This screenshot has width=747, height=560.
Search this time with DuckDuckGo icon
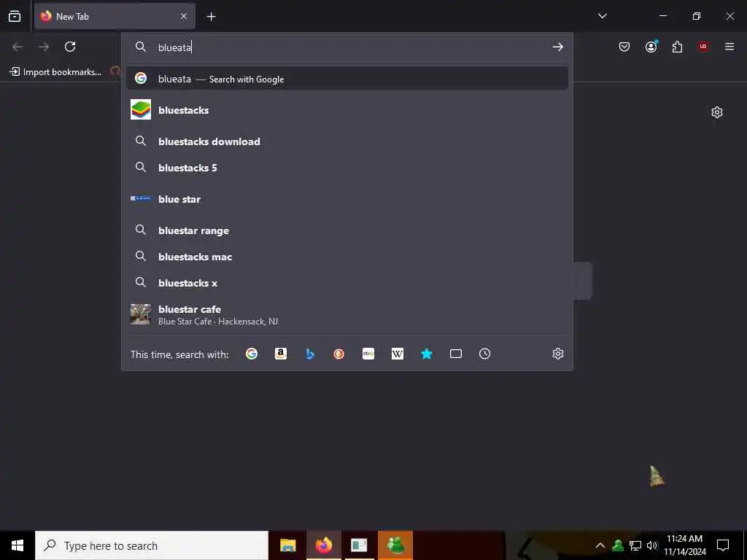338,354
